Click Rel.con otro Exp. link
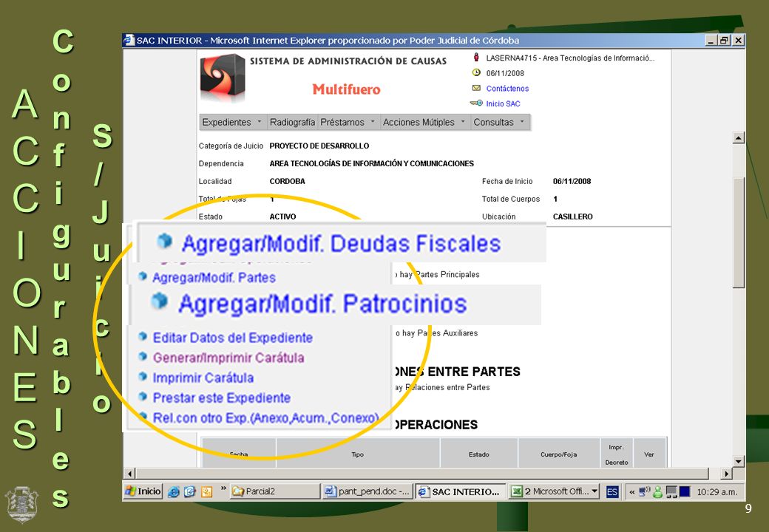This screenshot has height=532, width=769. (x=265, y=418)
